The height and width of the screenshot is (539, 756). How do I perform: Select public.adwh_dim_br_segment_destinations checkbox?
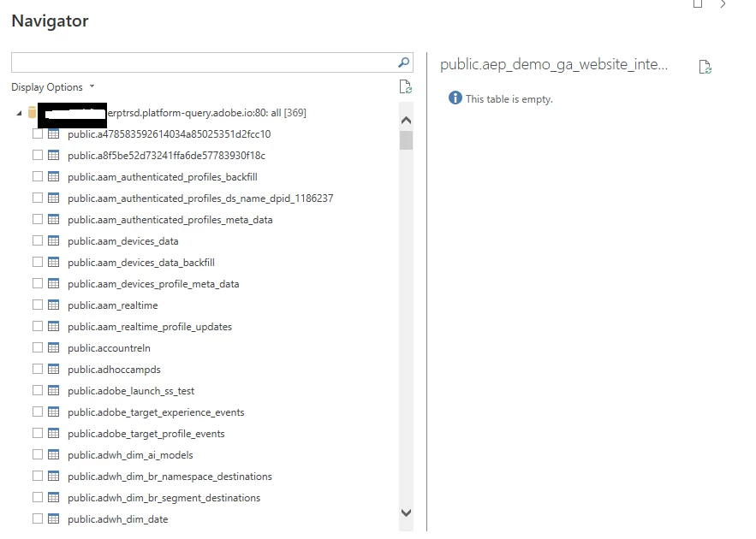[38, 497]
